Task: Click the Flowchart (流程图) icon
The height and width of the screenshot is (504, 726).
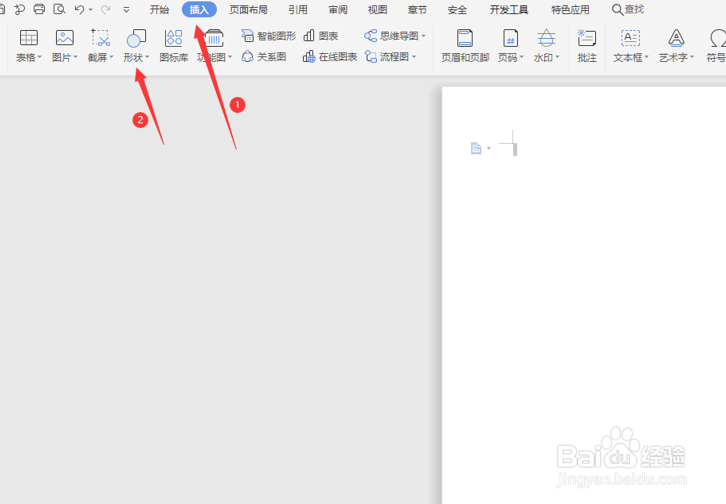Action: click(x=370, y=56)
